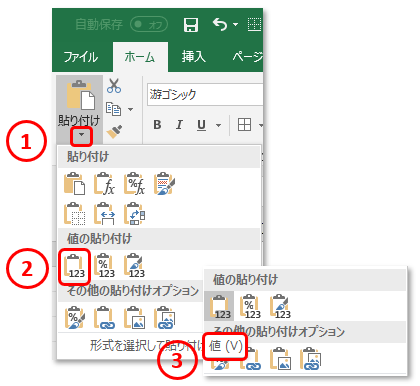Click the Copy icon
Viewport: 420px width, 386px height.
coord(113,109)
